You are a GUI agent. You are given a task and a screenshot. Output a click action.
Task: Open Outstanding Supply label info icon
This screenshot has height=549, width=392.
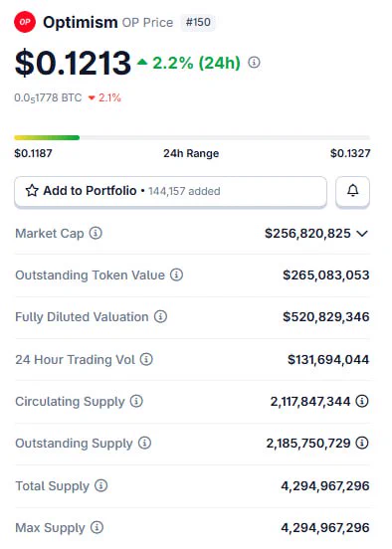tap(144, 443)
